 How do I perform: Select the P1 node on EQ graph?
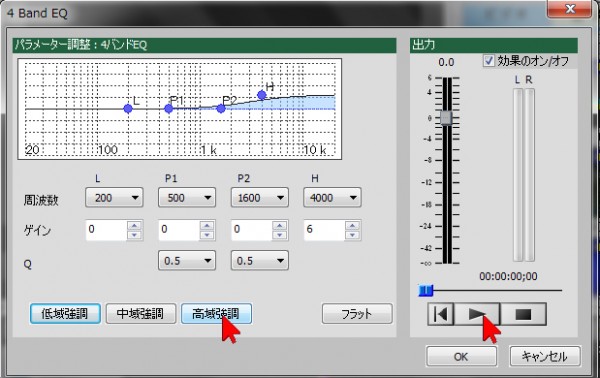click(169, 109)
